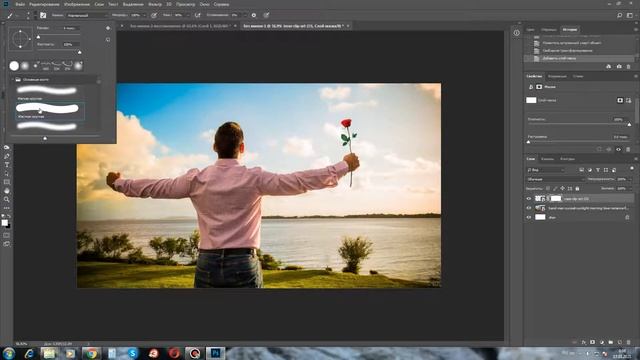640x360 pixels.
Task: Load selection from mask icon
Action: click(x=599, y=149)
